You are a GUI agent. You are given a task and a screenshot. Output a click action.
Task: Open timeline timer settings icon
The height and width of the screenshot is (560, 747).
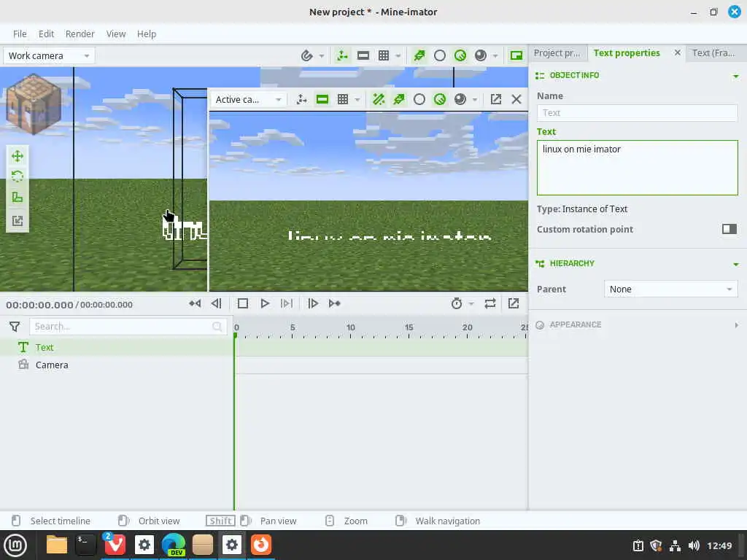click(457, 303)
